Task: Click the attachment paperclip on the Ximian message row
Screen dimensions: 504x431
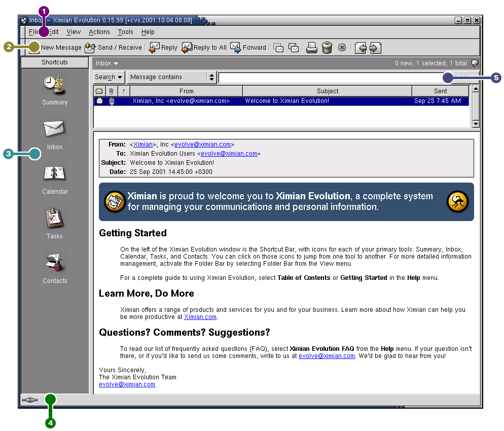Action: (112, 101)
